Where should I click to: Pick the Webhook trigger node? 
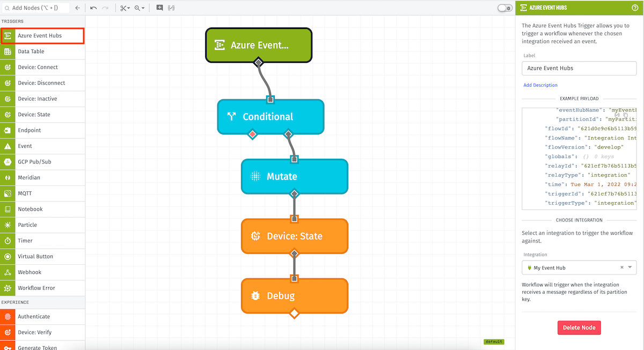[x=42, y=272]
